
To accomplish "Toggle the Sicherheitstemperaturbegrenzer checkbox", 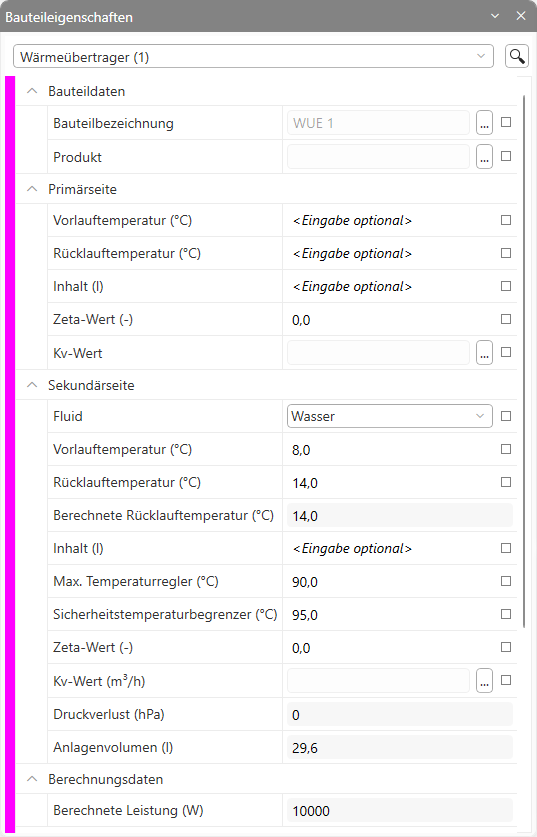I will tap(506, 614).
